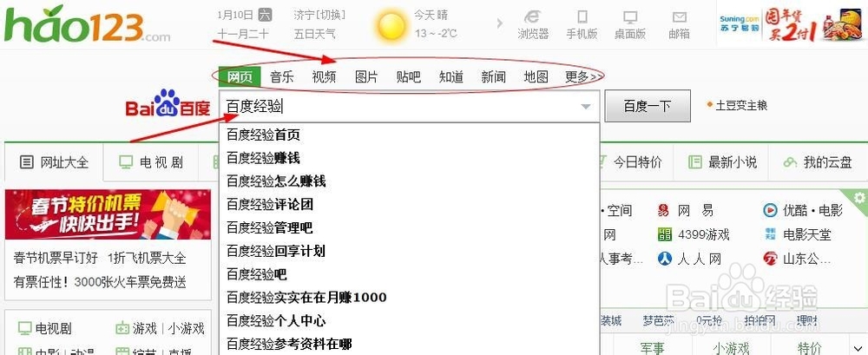Select the 音乐 search tab
This screenshot has height=355, width=868.
pyautogui.click(x=282, y=77)
